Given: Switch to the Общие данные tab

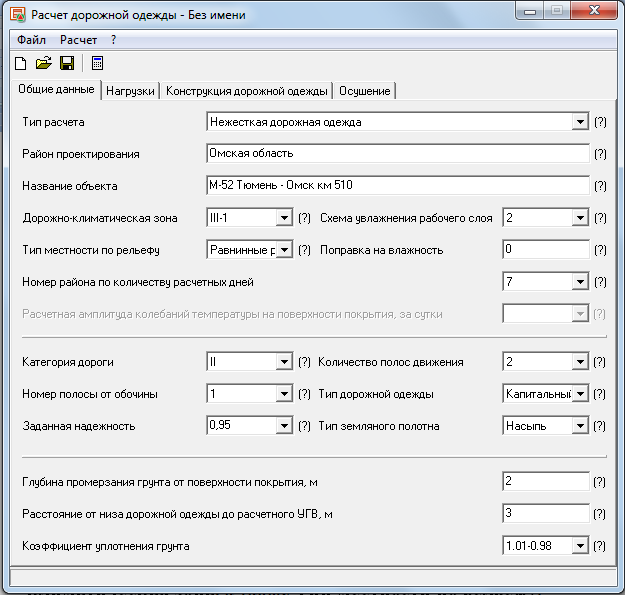Looking at the screenshot, I should click(x=56, y=89).
